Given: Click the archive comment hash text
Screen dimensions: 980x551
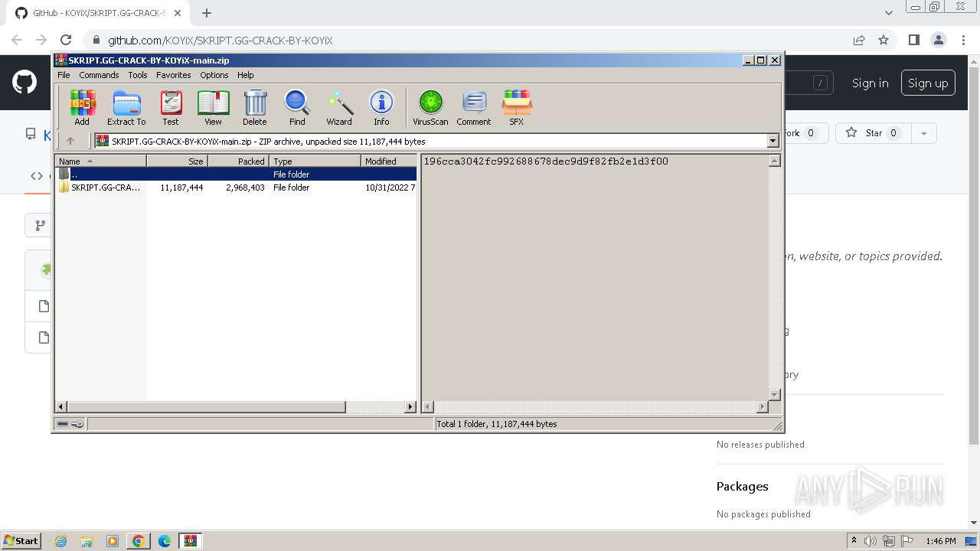Looking at the screenshot, I should [546, 161].
